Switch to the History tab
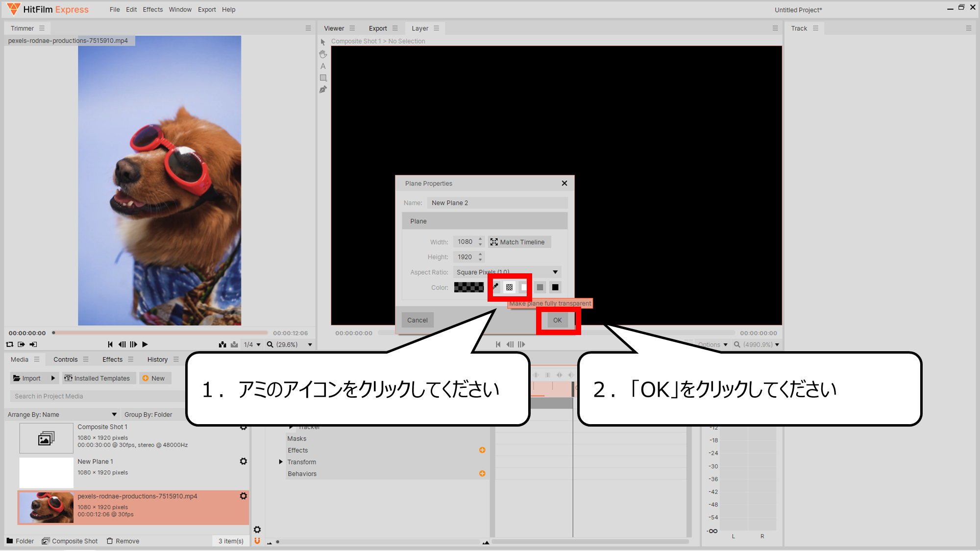The height and width of the screenshot is (551, 980). point(157,359)
